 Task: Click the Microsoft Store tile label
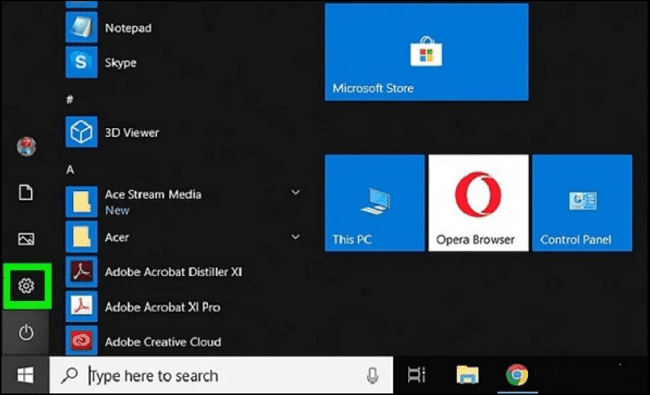pos(373,88)
